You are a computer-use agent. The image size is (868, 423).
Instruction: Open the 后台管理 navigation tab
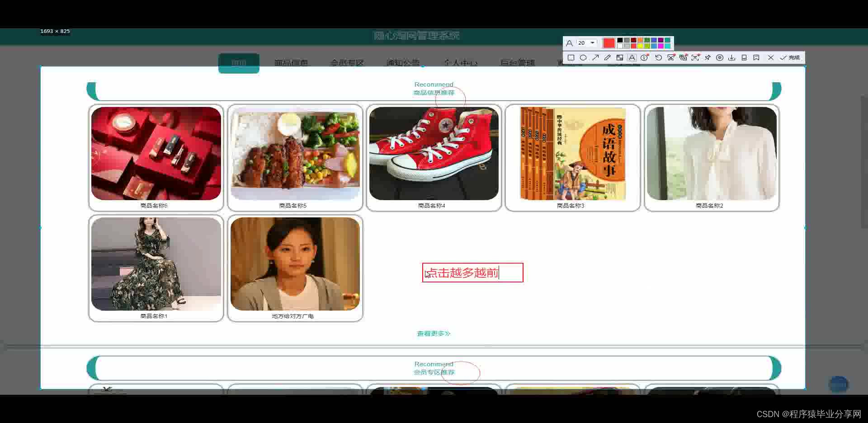(x=518, y=63)
